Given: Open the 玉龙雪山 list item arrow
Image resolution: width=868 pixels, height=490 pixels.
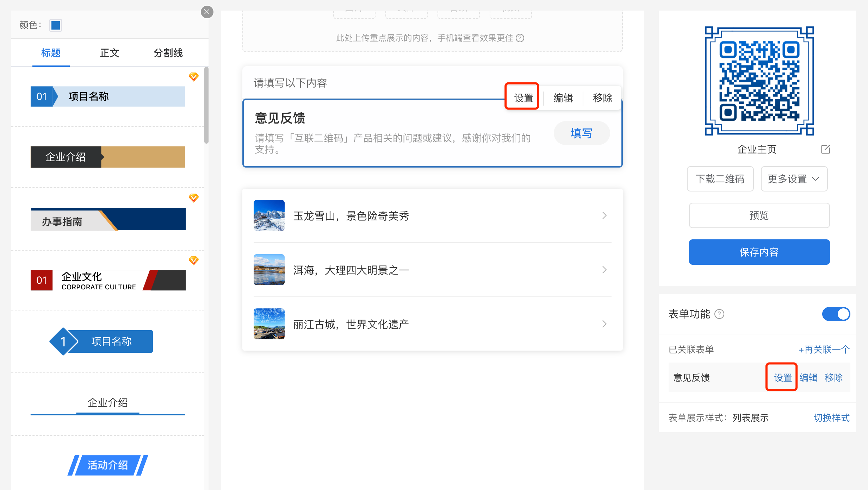Looking at the screenshot, I should [x=604, y=215].
